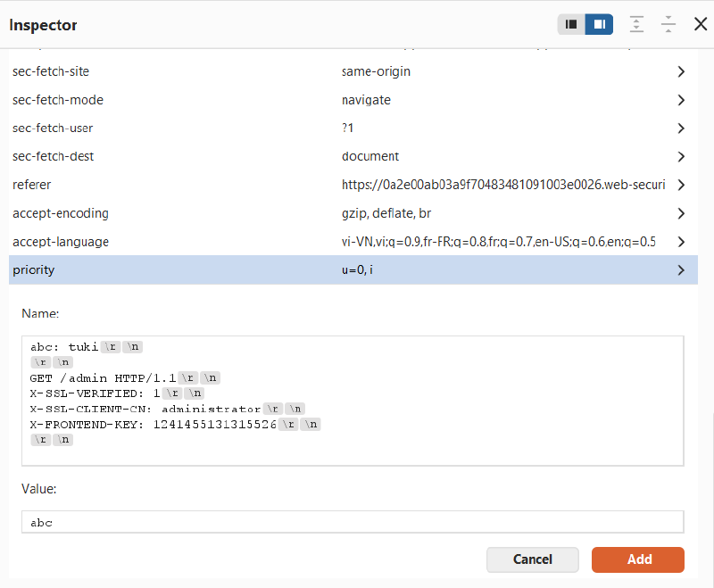This screenshot has width=714, height=588.
Task: Click the orange Add button
Action: 638,559
